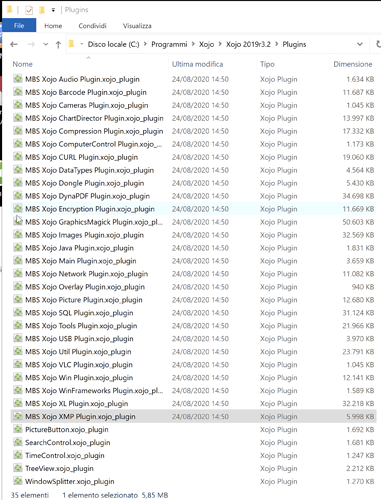Click the refresh icon beside address bar
This screenshot has width=381, height=500.
[x=378, y=44]
